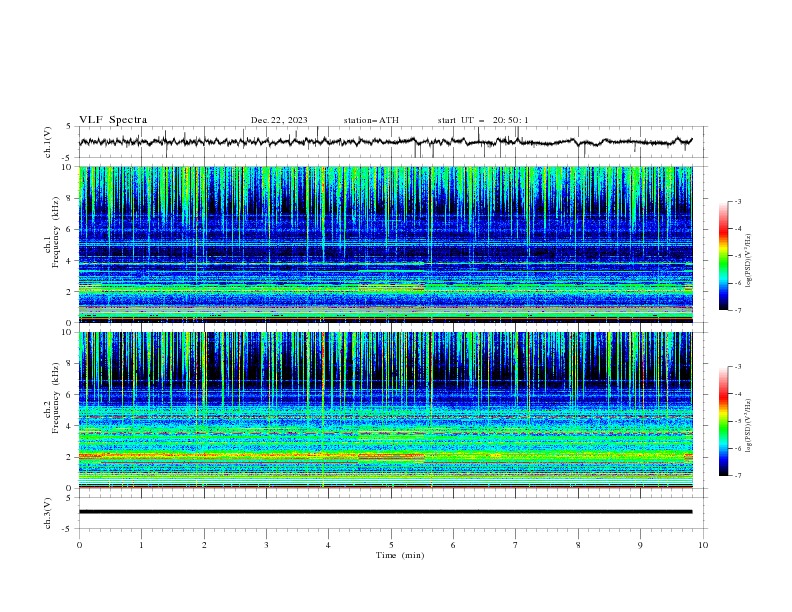
Task: Click the "station=ATH" header label
Action: coord(371,120)
